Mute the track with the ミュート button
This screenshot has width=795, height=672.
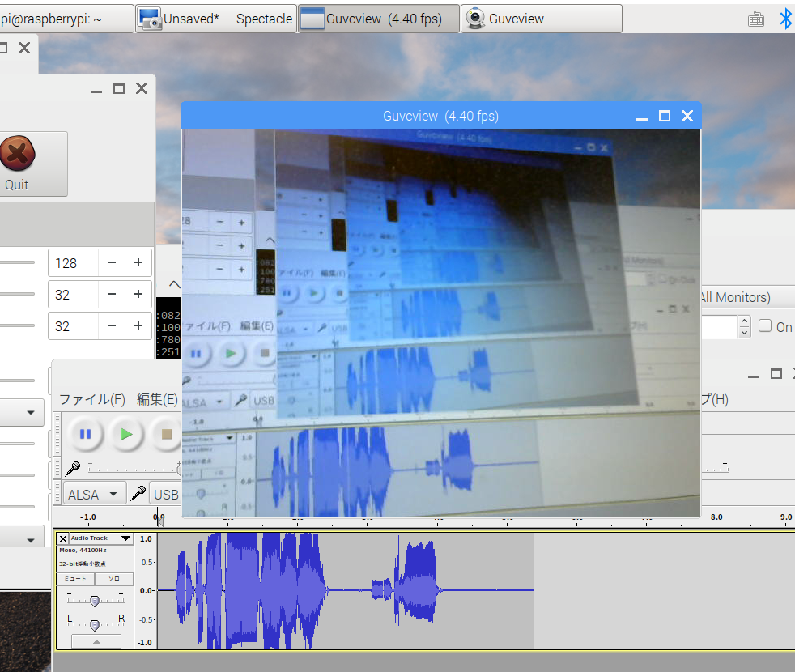(75, 579)
